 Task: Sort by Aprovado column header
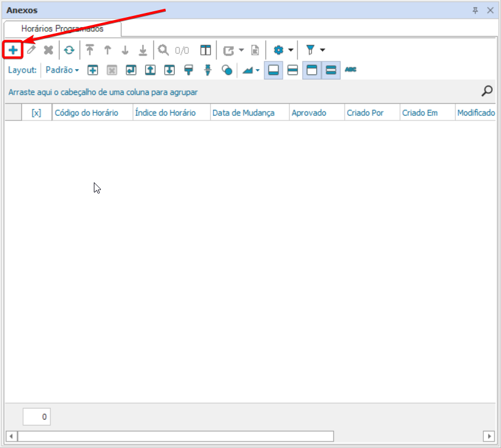pos(317,113)
